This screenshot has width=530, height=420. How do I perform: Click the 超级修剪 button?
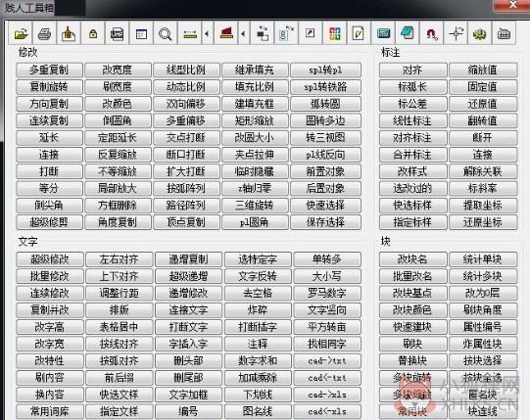click(49, 222)
